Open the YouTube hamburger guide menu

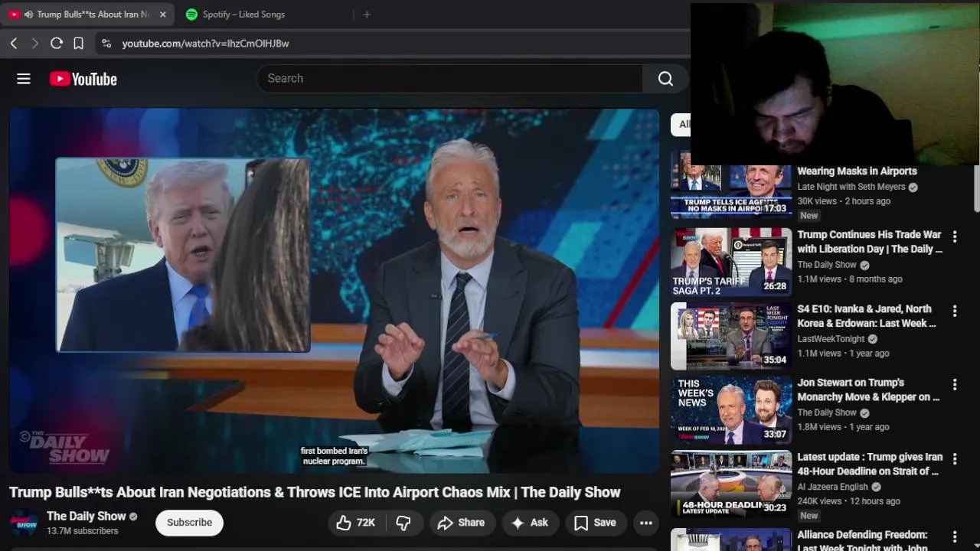24,79
